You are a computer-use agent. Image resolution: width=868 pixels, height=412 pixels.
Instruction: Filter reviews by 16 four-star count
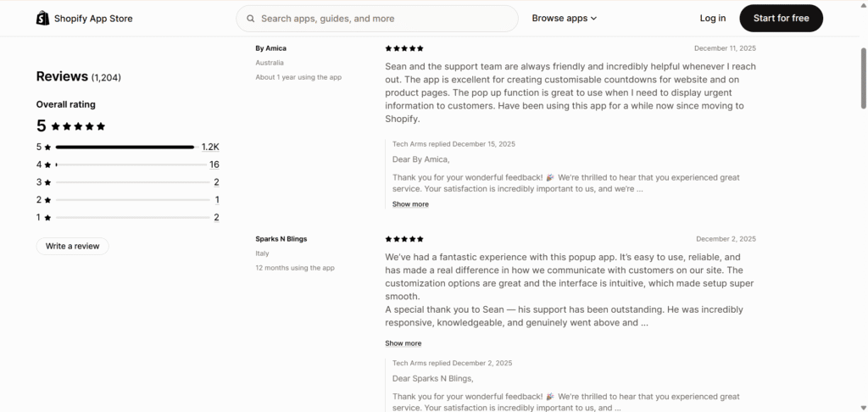(x=214, y=164)
